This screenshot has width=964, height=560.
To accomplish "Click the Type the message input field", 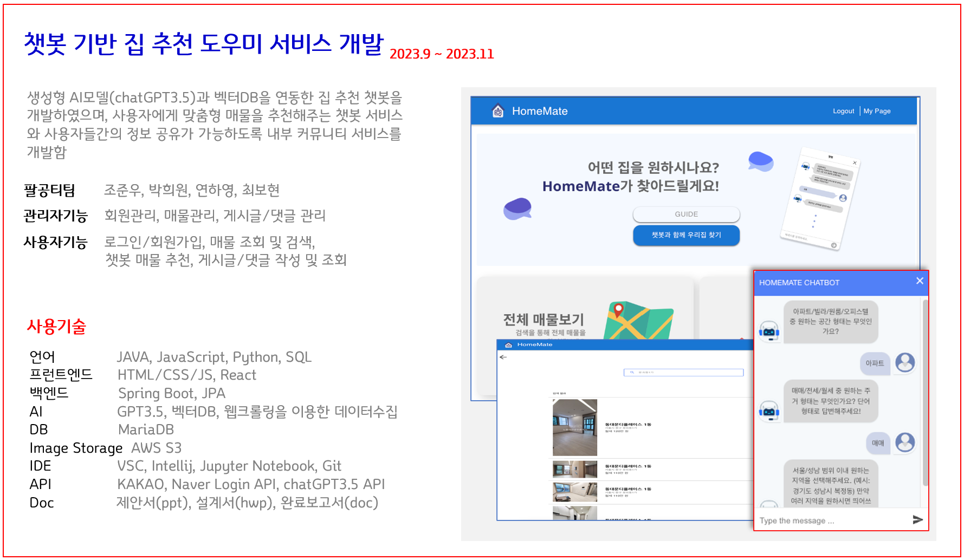I will (x=832, y=520).
